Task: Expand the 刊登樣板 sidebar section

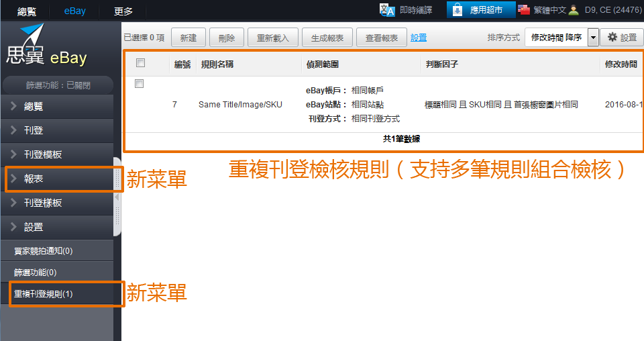Action: (57, 203)
